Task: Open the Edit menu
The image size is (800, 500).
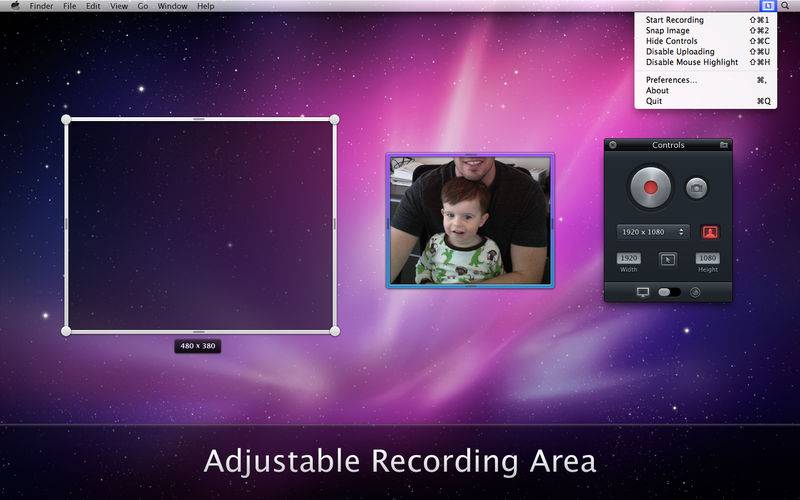Action: 93,6
